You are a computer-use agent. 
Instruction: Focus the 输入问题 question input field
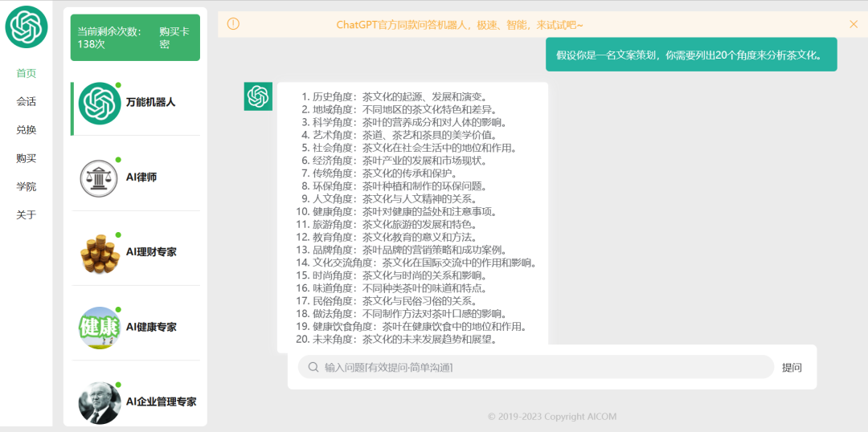point(536,367)
